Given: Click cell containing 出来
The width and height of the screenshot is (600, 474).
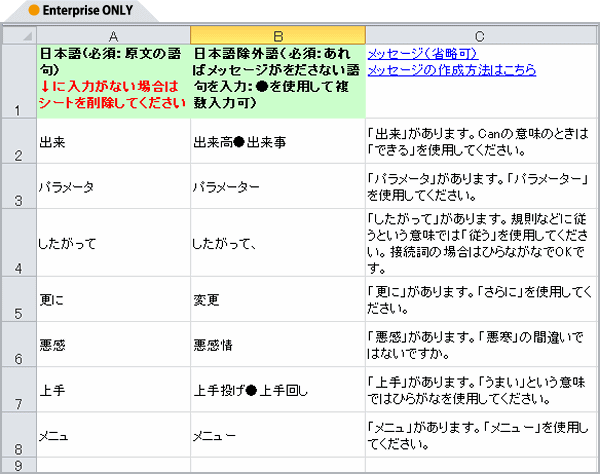Looking at the screenshot, I should pyautogui.click(x=113, y=141).
